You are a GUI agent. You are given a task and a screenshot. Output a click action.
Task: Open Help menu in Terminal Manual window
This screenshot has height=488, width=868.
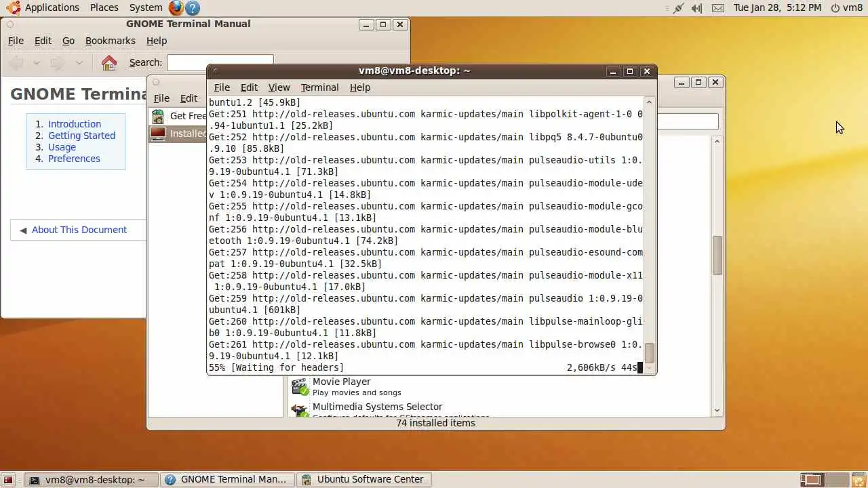click(157, 41)
